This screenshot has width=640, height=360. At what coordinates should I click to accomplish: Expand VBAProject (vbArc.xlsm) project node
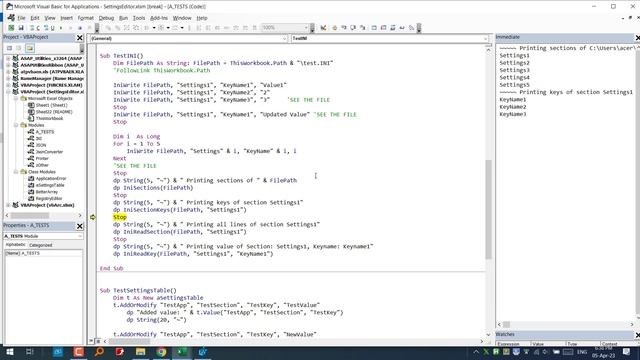[x=8, y=205]
